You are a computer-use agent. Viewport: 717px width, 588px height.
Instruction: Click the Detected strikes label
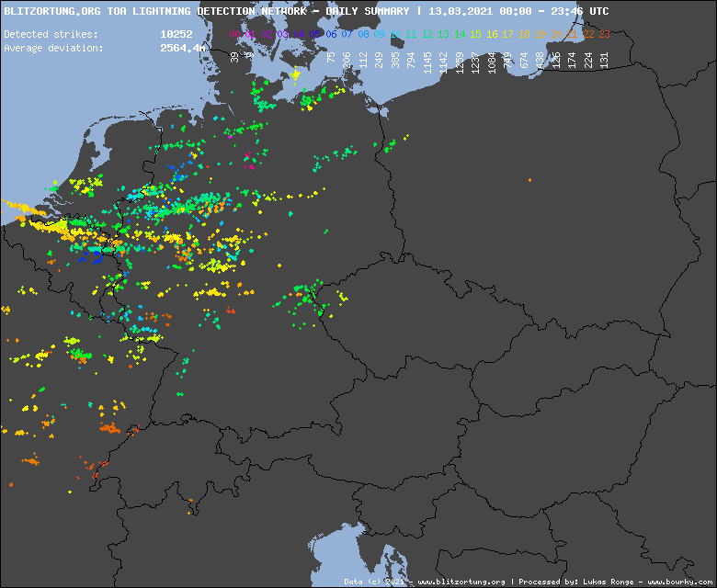[51, 34]
